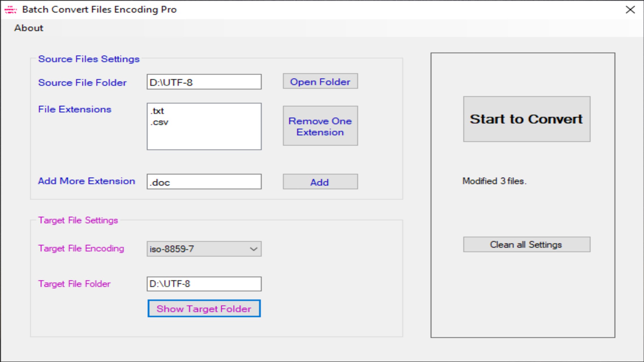Click Clean all Settings button
This screenshot has width=644, height=362.
pyautogui.click(x=526, y=244)
